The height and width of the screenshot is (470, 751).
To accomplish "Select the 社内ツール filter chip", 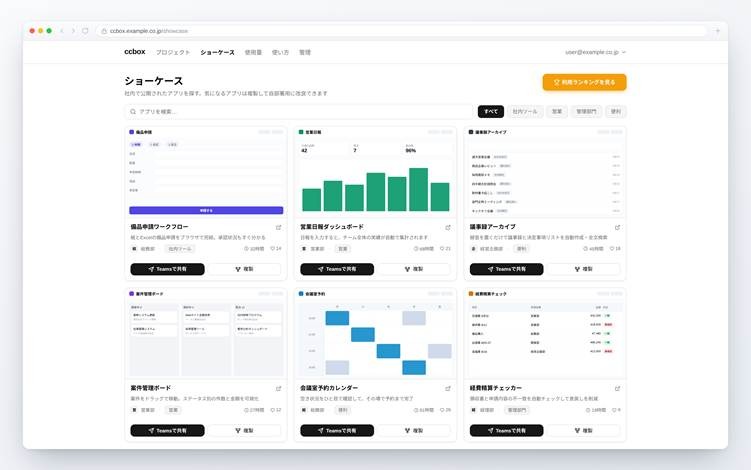I will (525, 112).
